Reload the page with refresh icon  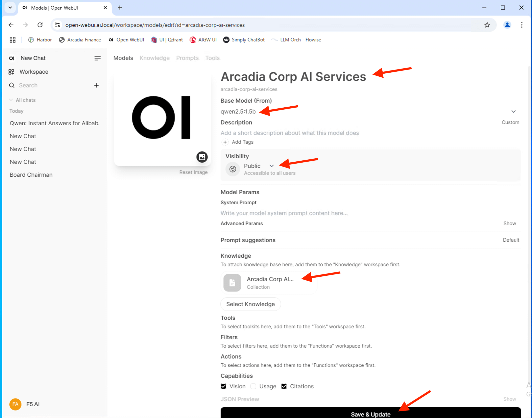(x=40, y=25)
